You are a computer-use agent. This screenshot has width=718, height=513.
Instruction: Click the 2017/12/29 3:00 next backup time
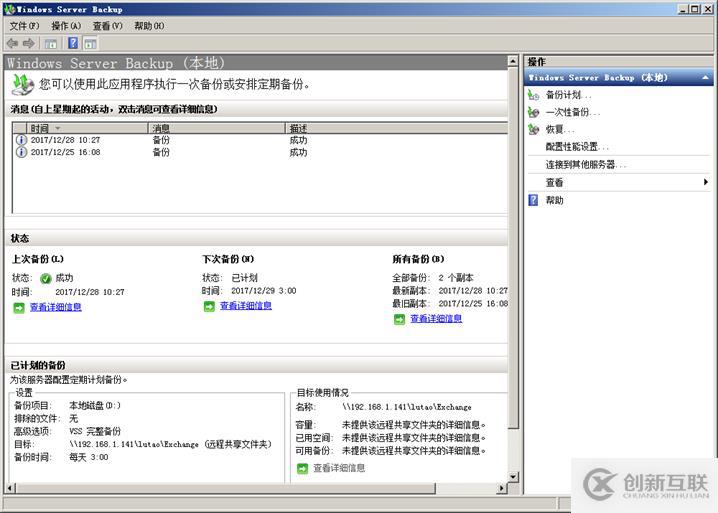coord(264,291)
